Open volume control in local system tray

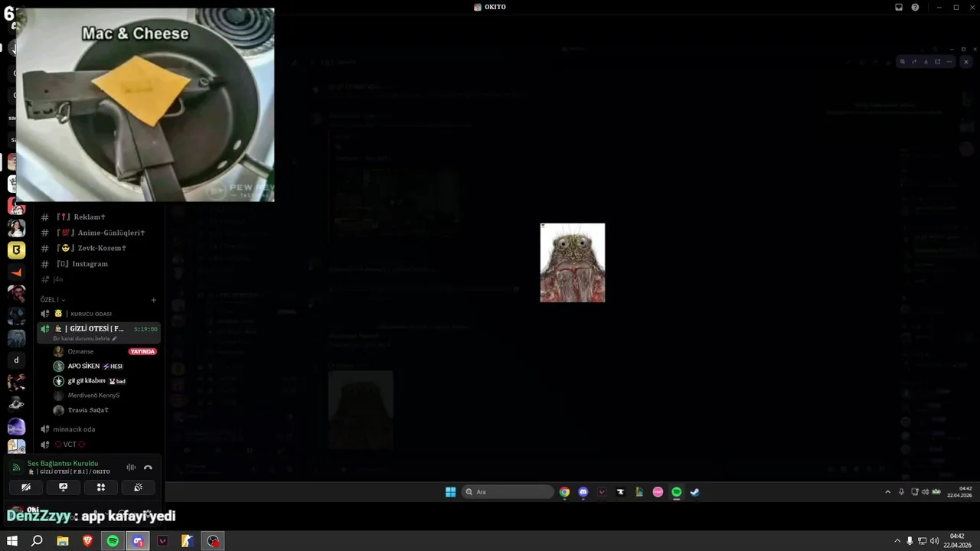coord(934,541)
